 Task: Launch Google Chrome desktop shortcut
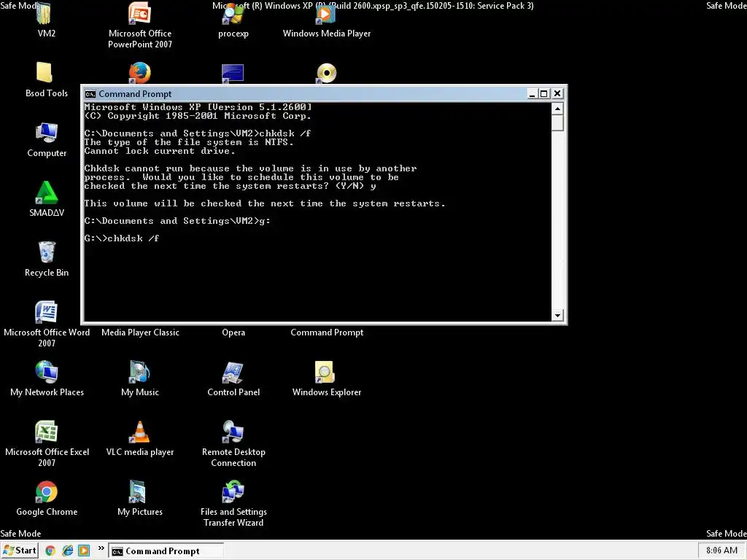46,491
